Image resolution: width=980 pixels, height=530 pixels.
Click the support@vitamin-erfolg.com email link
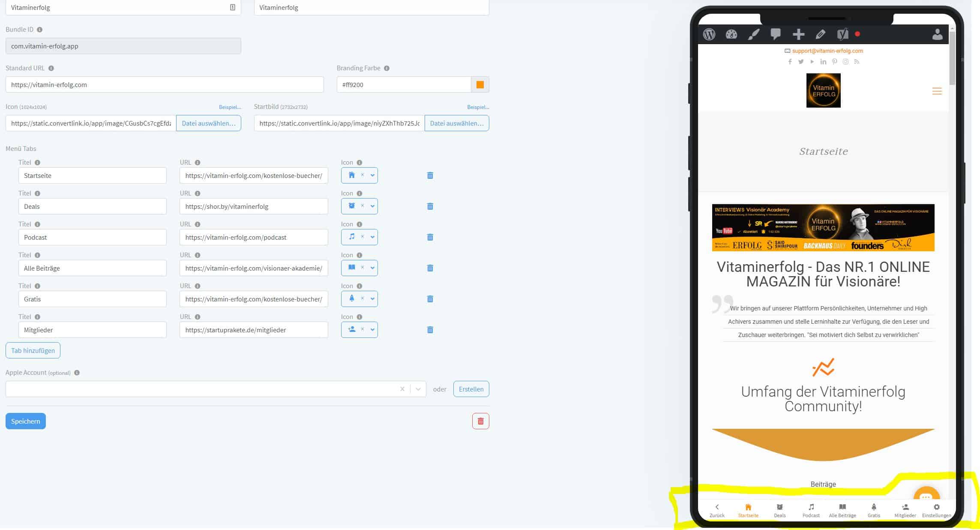(x=827, y=51)
